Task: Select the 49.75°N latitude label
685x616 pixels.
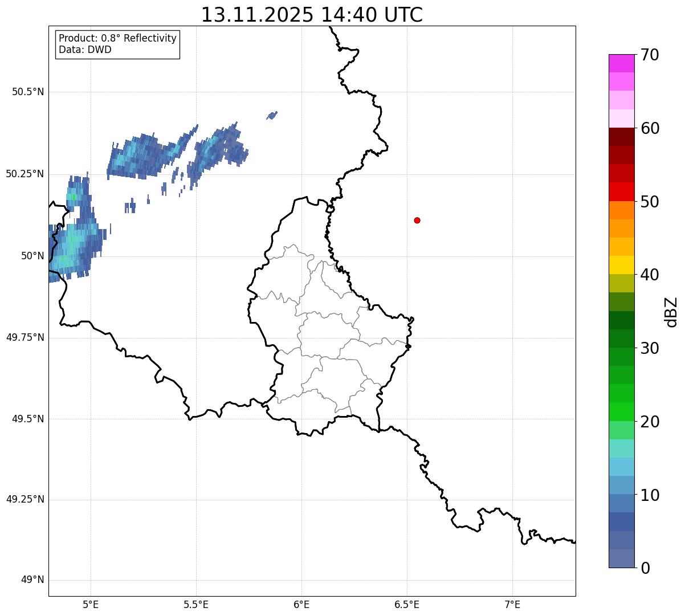Action: coord(25,337)
